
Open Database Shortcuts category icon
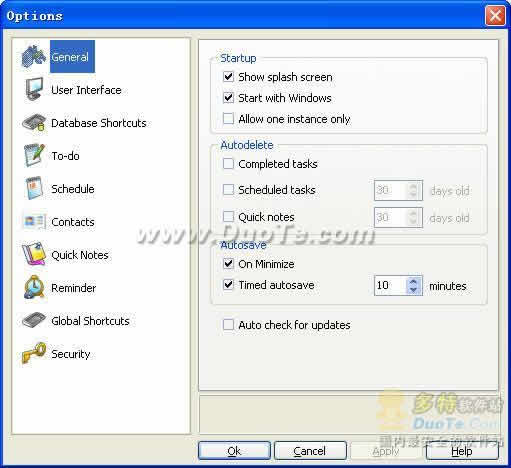[34, 122]
